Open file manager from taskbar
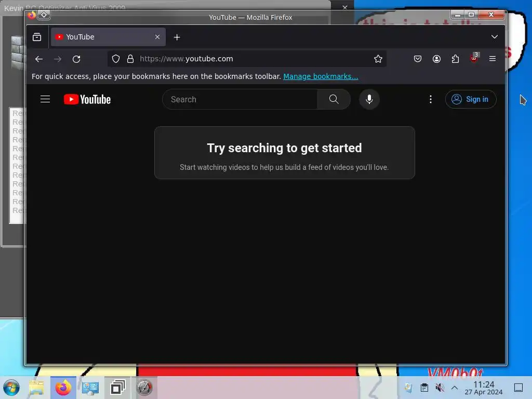This screenshot has width=532, height=399. pyautogui.click(x=37, y=388)
